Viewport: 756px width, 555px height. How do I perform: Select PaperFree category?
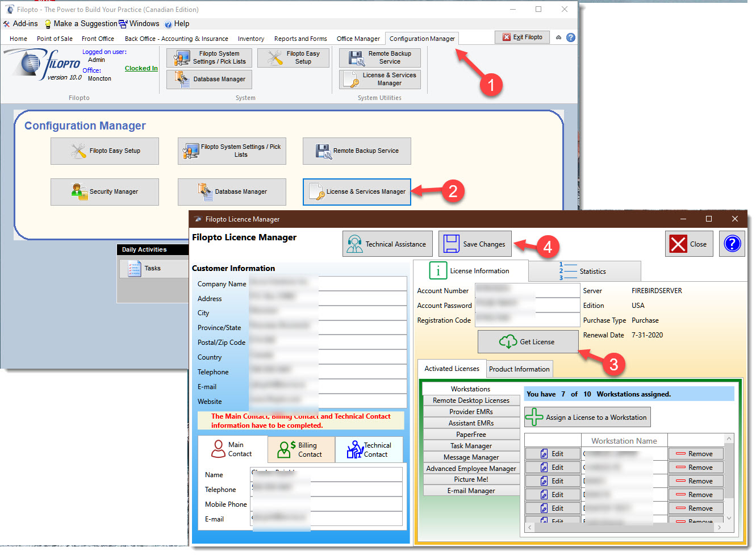pyautogui.click(x=471, y=435)
